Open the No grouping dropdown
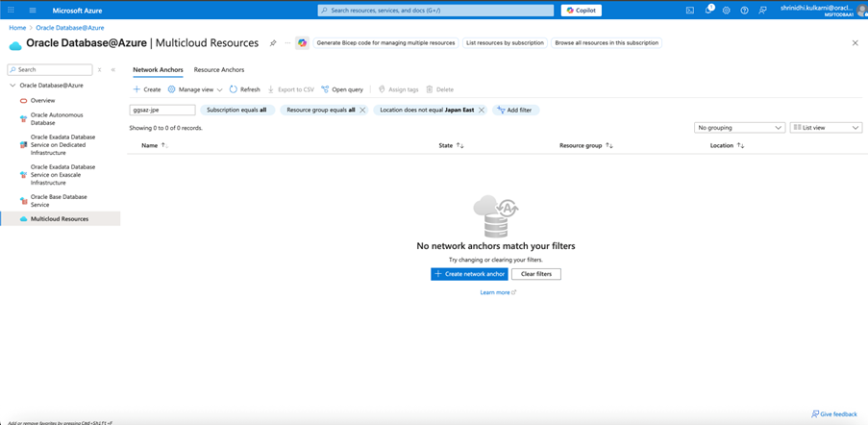 pos(739,128)
